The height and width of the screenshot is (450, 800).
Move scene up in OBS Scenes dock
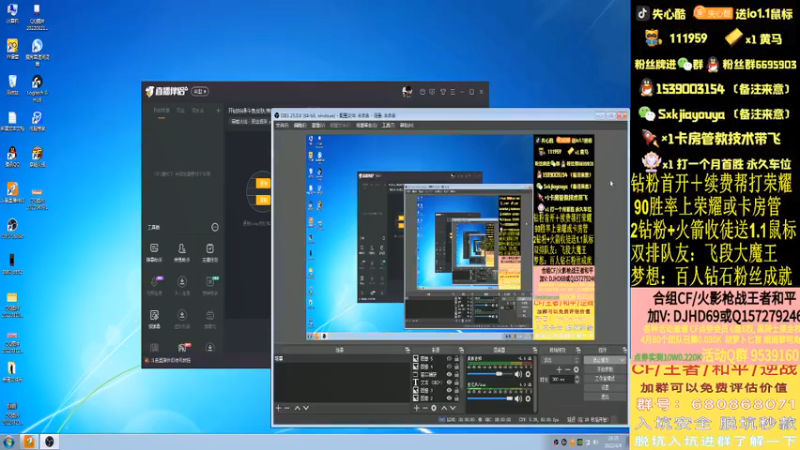pyautogui.click(x=297, y=408)
